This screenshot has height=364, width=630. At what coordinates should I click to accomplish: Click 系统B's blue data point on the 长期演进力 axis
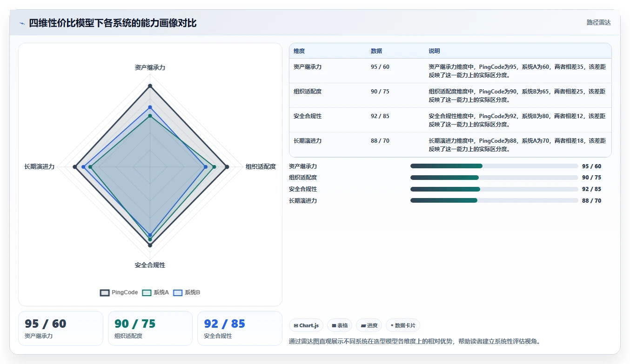[83, 166]
